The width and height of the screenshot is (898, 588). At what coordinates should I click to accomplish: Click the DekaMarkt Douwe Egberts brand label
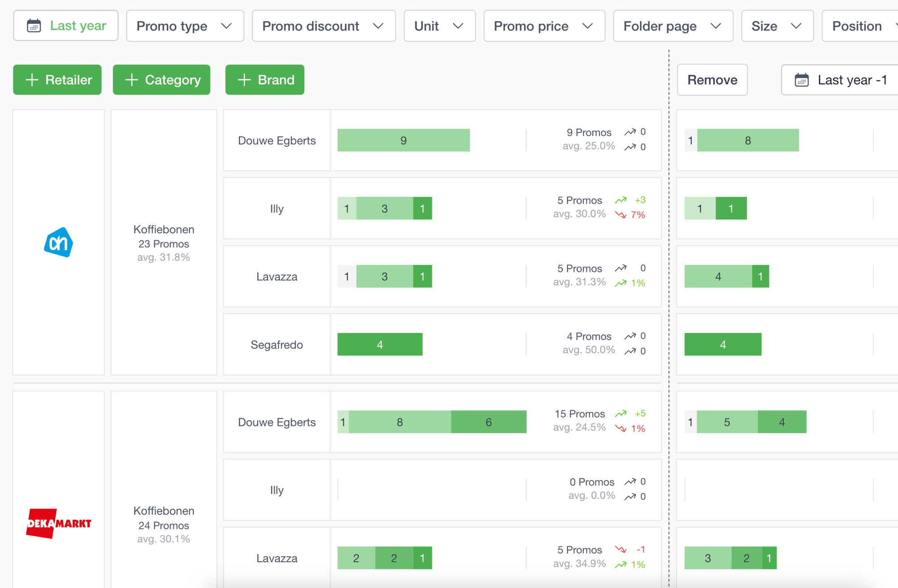click(277, 422)
